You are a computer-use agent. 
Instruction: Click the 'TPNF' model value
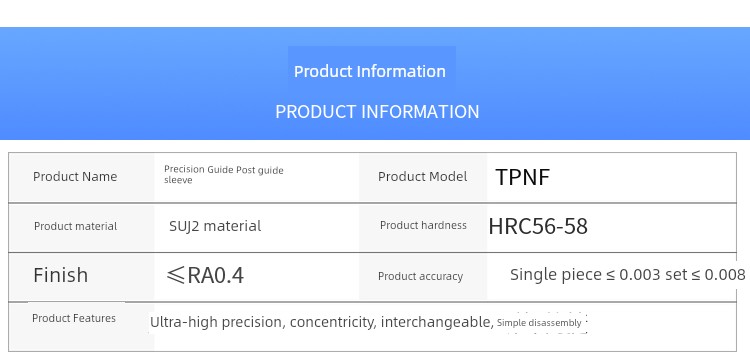pyautogui.click(x=522, y=177)
